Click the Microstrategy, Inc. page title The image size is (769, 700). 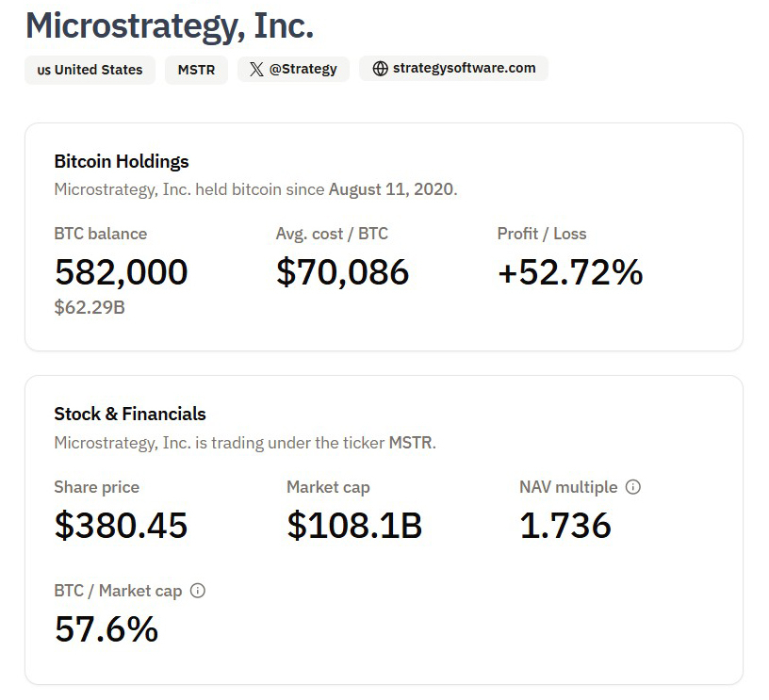click(x=170, y=25)
